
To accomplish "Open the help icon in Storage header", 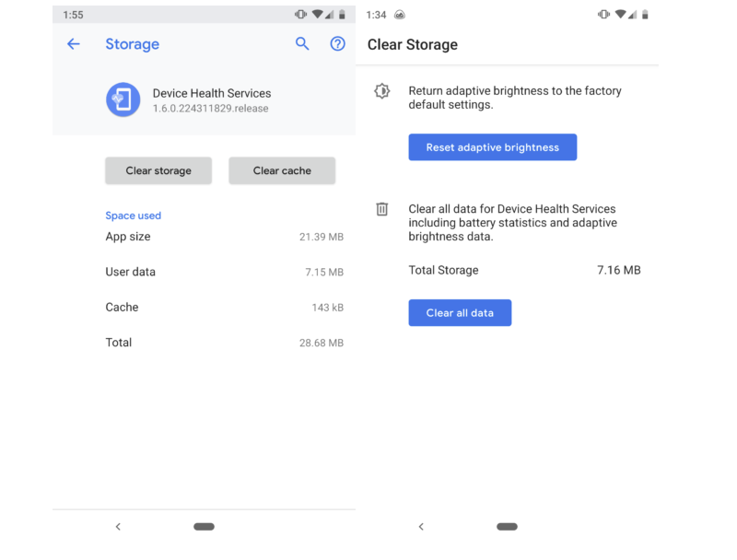I will point(337,43).
